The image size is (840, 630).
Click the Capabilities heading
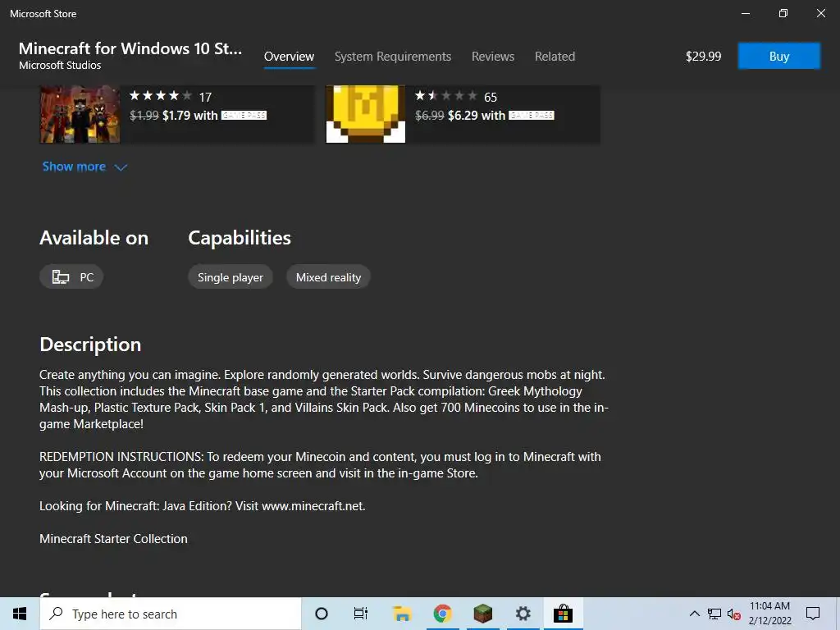click(x=240, y=238)
